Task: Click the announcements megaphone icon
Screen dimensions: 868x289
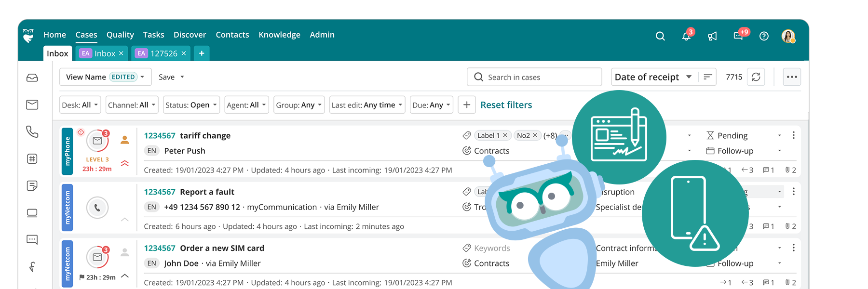Action: (x=712, y=36)
